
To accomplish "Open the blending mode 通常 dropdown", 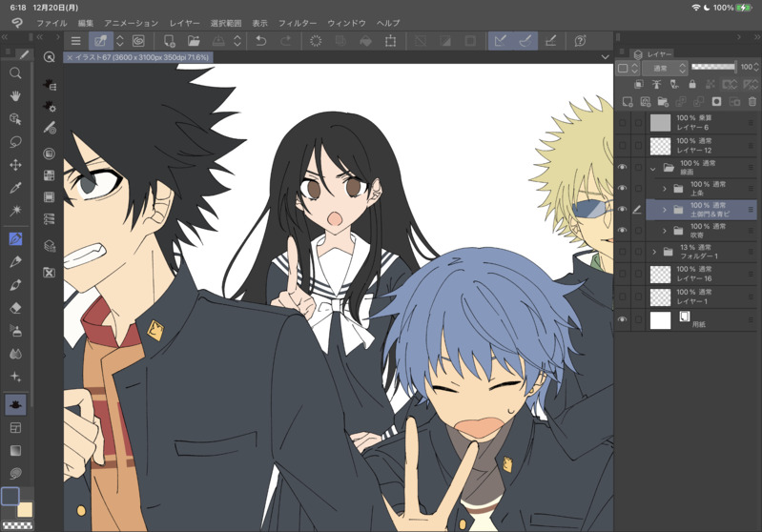I will click(x=665, y=68).
